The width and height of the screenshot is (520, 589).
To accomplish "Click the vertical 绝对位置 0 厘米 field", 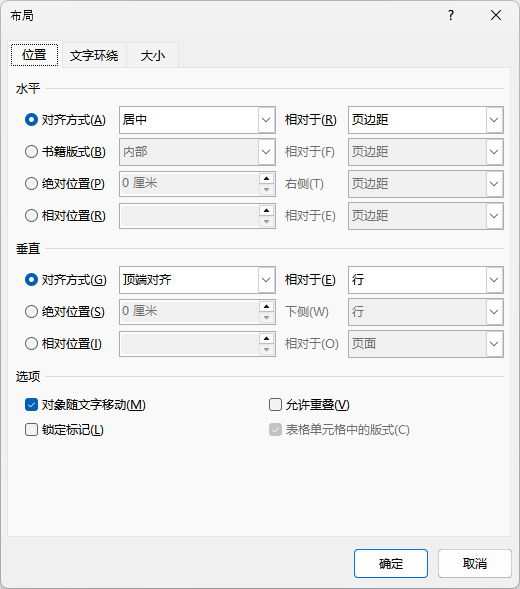I will (189, 312).
